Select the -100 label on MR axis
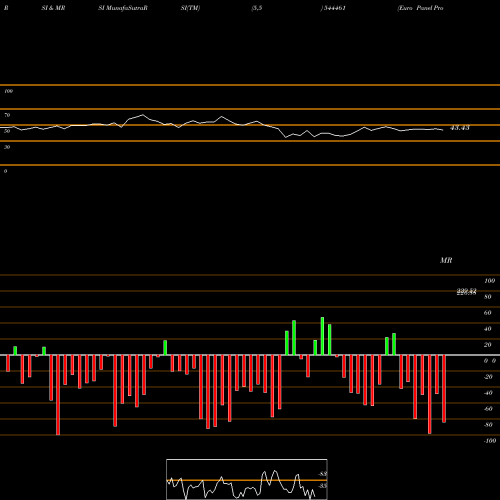 (x=490, y=441)
